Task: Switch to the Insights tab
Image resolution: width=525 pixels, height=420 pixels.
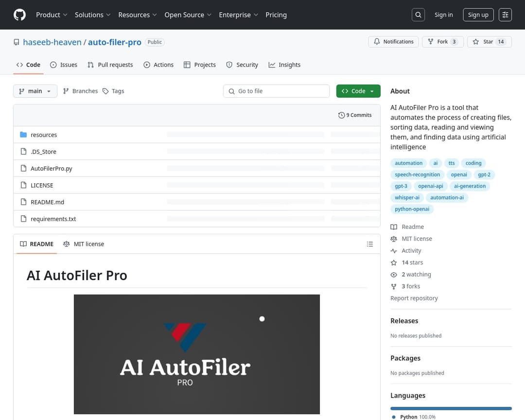Action: tap(284, 65)
